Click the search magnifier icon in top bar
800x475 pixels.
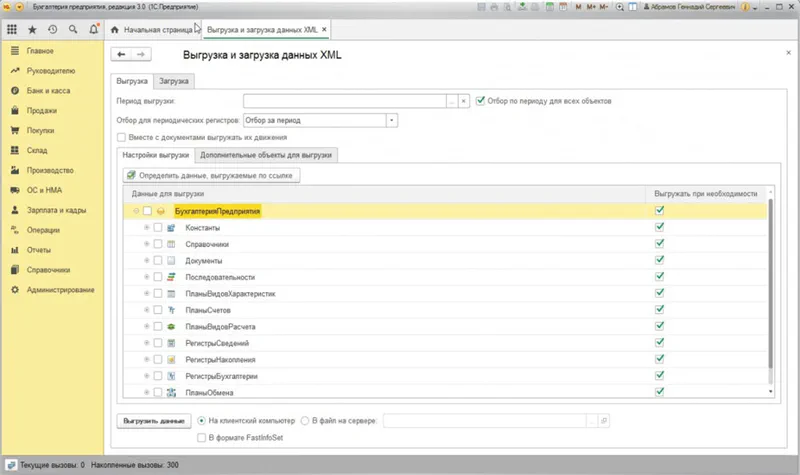click(72, 29)
